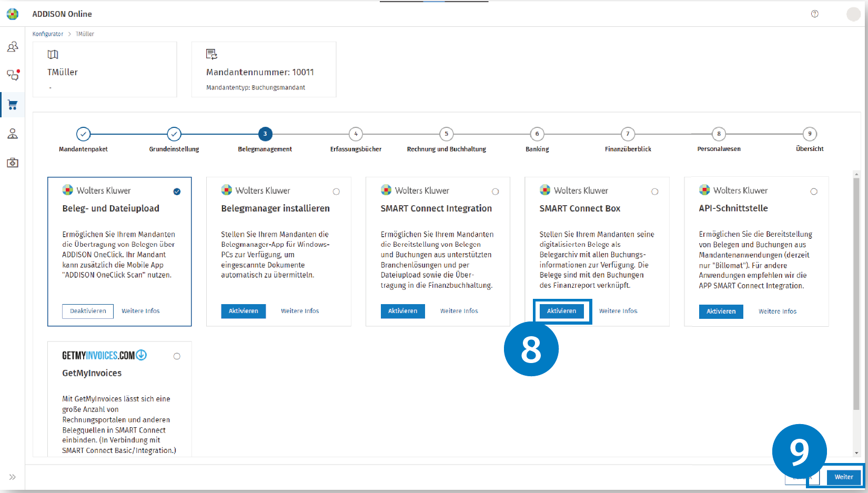Aktivieren SMART Connect Box
Screen dimensions: 868x493
point(562,311)
